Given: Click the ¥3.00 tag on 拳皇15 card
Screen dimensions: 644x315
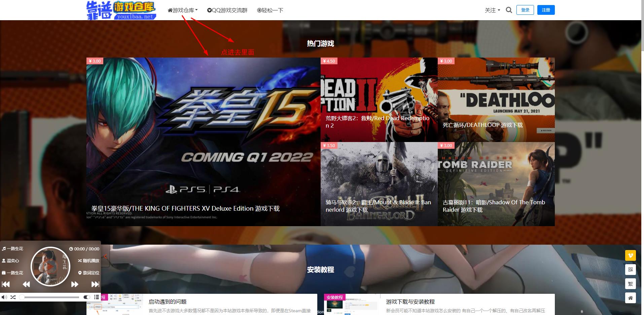Looking at the screenshot, I should [x=95, y=61].
